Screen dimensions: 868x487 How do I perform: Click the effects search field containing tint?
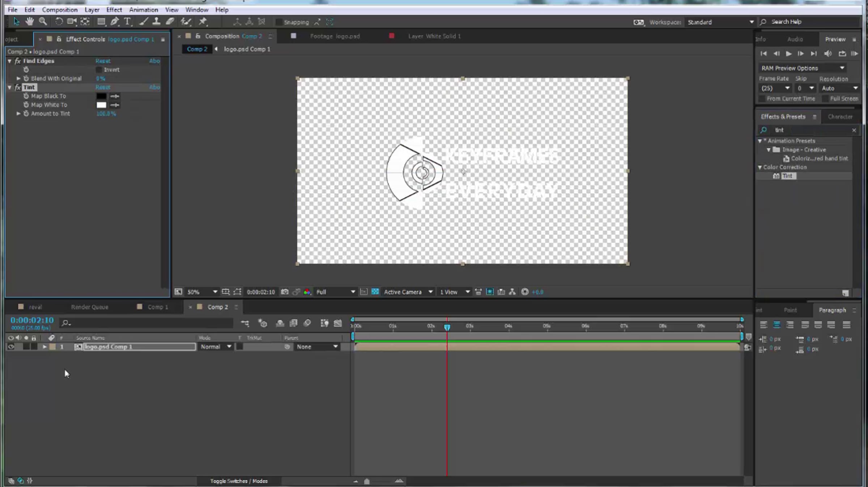(x=810, y=130)
